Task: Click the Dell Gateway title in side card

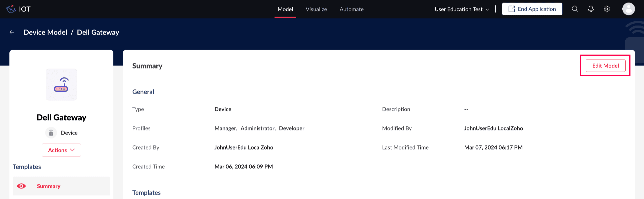Action: tap(61, 117)
